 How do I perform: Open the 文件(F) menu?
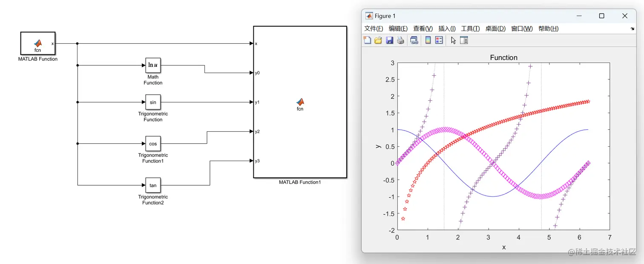[x=374, y=28]
